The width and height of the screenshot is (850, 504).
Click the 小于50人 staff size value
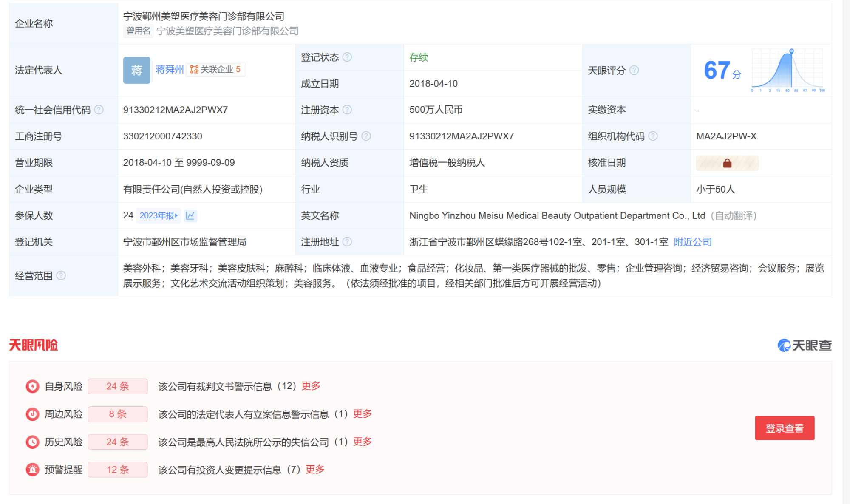click(716, 189)
